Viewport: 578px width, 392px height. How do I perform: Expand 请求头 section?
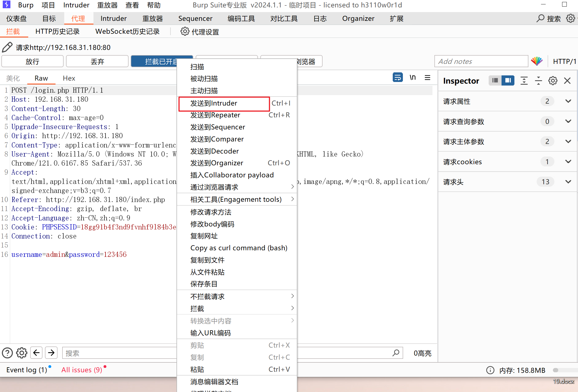pyautogui.click(x=568, y=182)
